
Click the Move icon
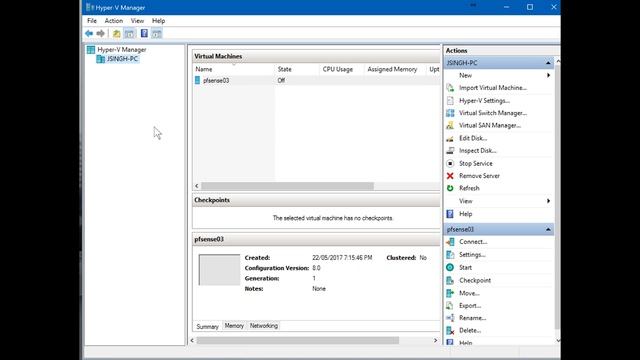click(450, 293)
